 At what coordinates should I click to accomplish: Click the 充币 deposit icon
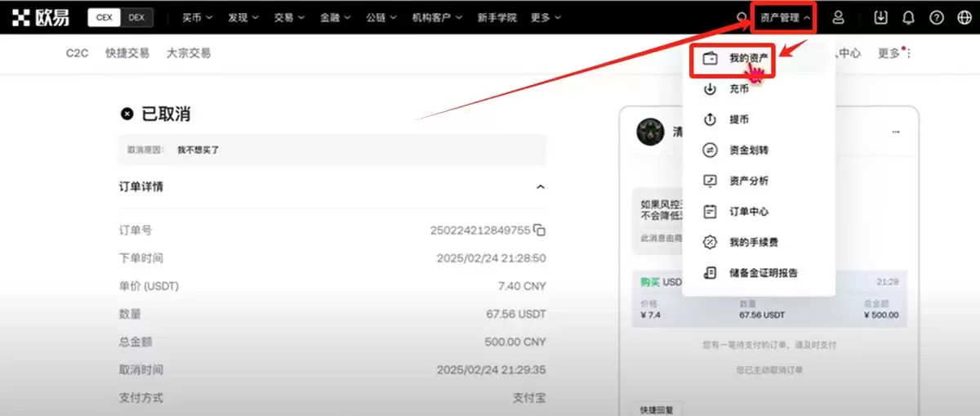710,89
